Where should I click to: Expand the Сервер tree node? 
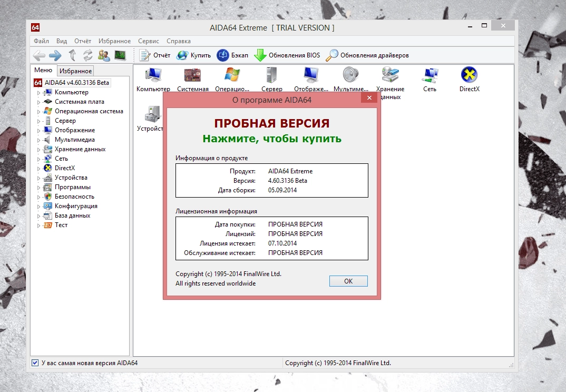pos(38,121)
